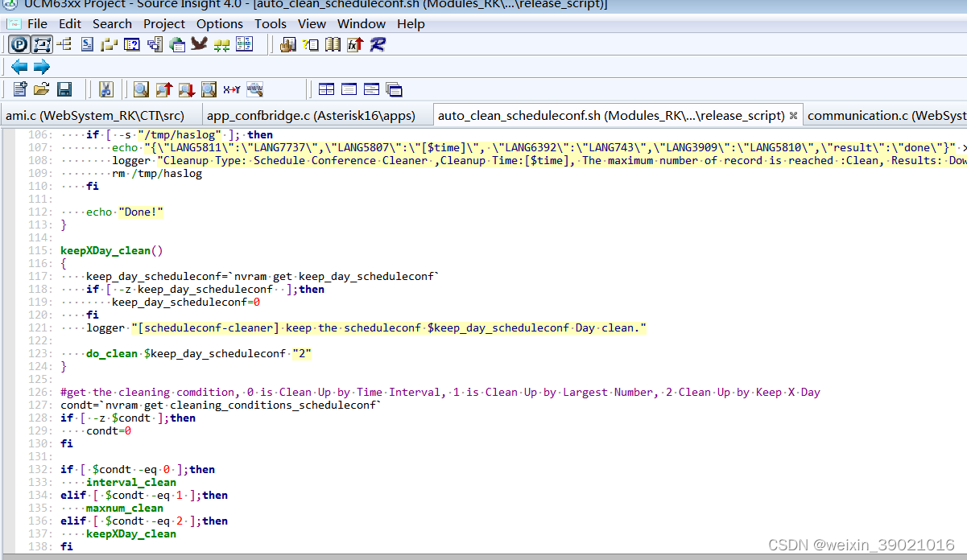The width and height of the screenshot is (967, 560).
Task: Open Replace with the X-to-Y icon
Action: 230,89
